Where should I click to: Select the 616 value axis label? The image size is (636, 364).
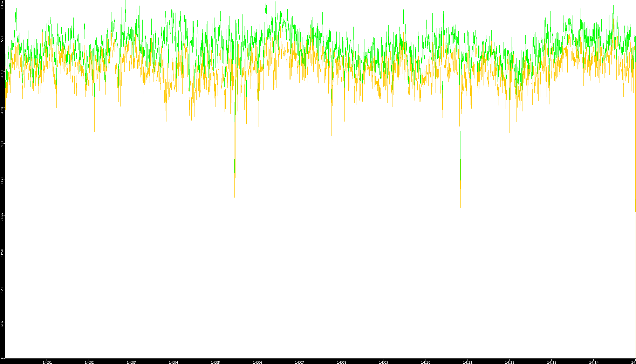[x=2, y=324]
